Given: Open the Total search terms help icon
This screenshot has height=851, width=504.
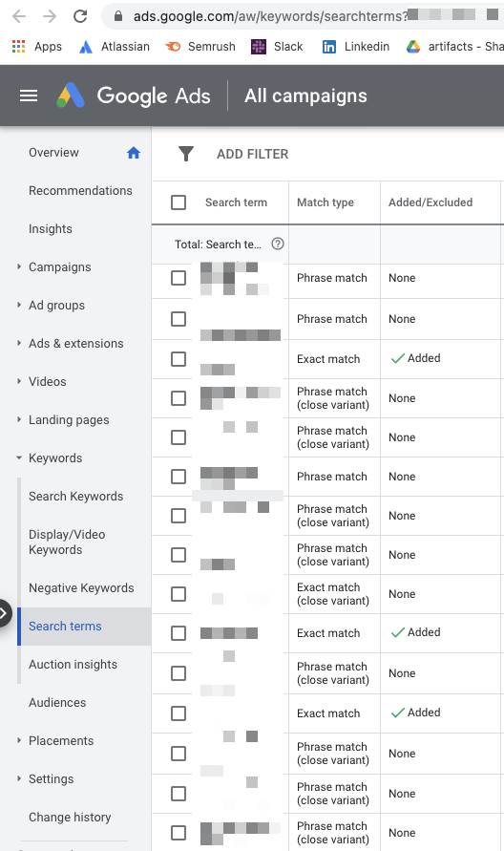Looking at the screenshot, I should pyautogui.click(x=277, y=244).
